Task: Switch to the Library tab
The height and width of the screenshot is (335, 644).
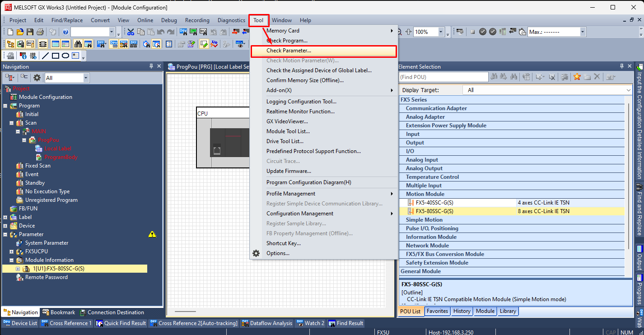Action: [x=508, y=311]
